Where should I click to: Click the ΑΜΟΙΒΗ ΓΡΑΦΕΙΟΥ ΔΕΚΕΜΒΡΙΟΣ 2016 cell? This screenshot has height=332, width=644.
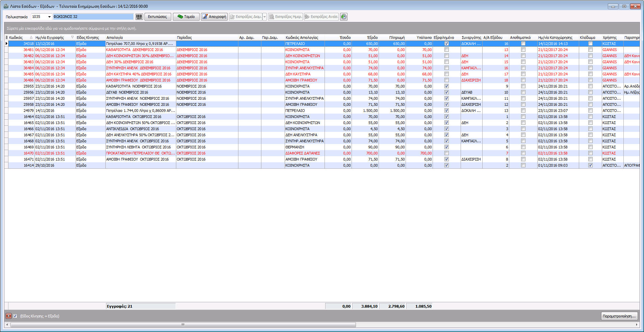coord(140,80)
